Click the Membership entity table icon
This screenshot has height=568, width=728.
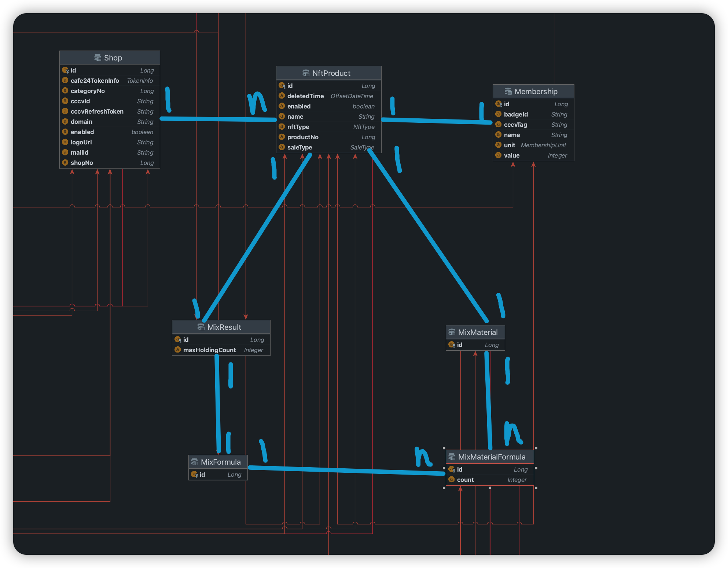pos(508,91)
